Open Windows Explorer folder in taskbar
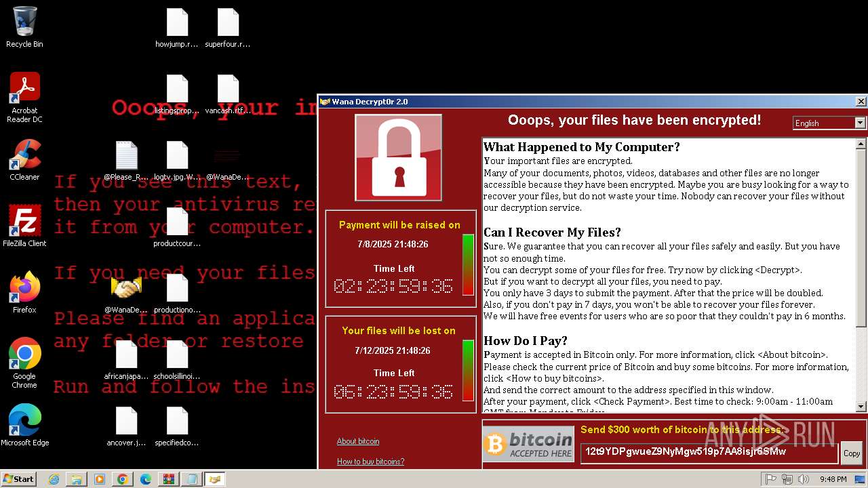 pyautogui.click(x=77, y=479)
